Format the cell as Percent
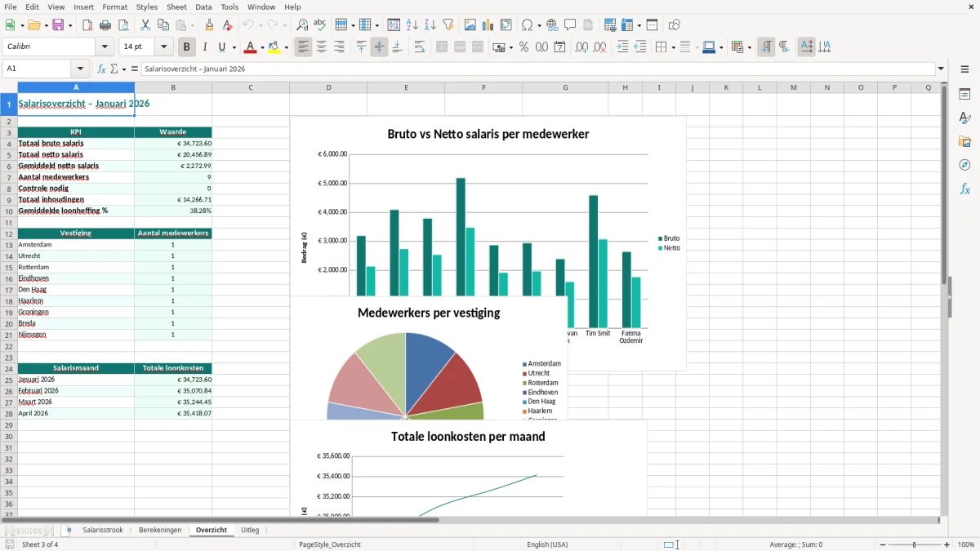The width and height of the screenshot is (980, 551). [523, 47]
